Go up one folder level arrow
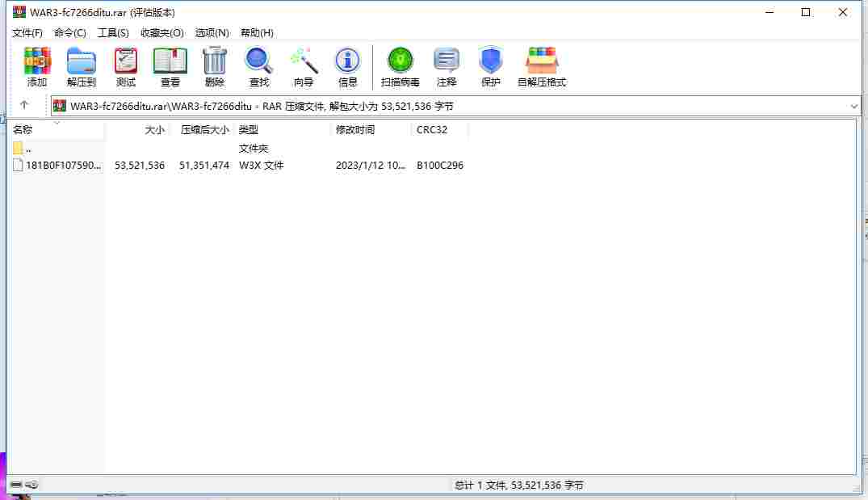Viewport: 868px width, 500px height. (x=23, y=105)
